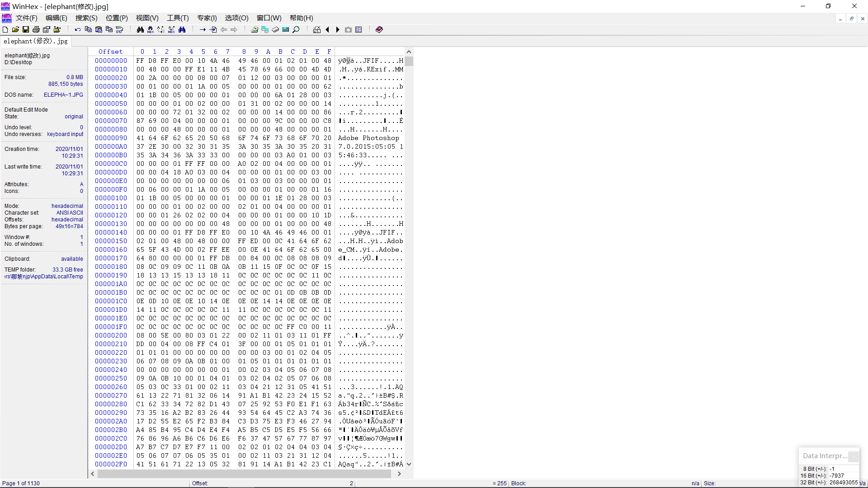
Task: Click 'hexadecimal' Mode value in info panel
Action: 67,206
